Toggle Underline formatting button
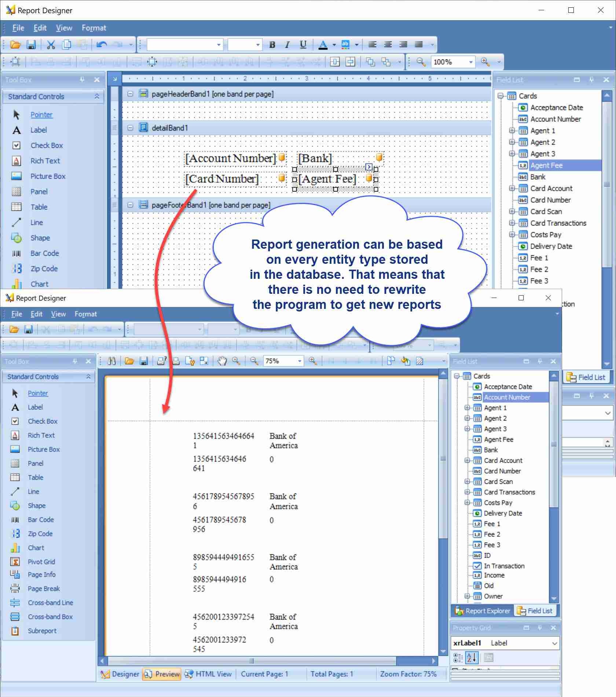The width and height of the screenshot is (616, 697). [303, 45]
